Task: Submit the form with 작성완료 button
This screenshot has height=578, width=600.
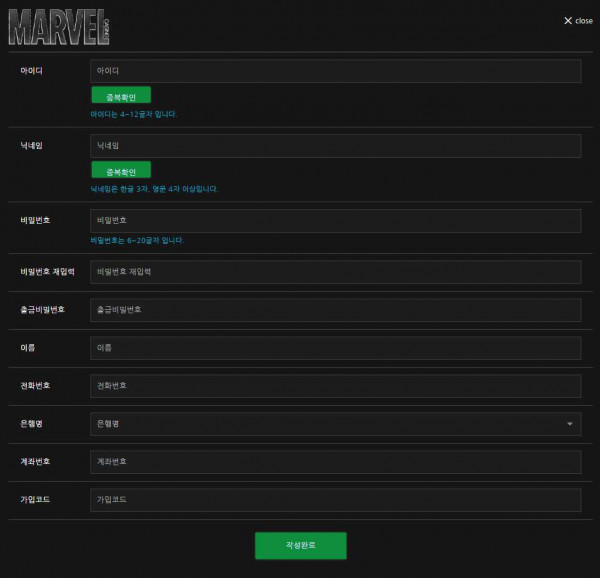Action: coord(301,546)
